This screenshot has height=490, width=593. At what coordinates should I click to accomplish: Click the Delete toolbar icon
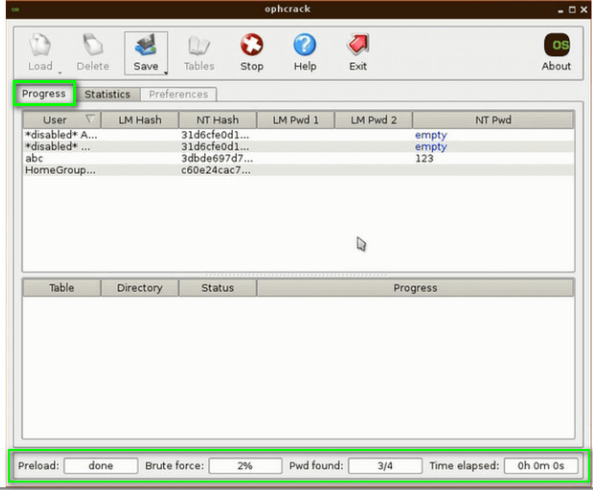point(93,45)
